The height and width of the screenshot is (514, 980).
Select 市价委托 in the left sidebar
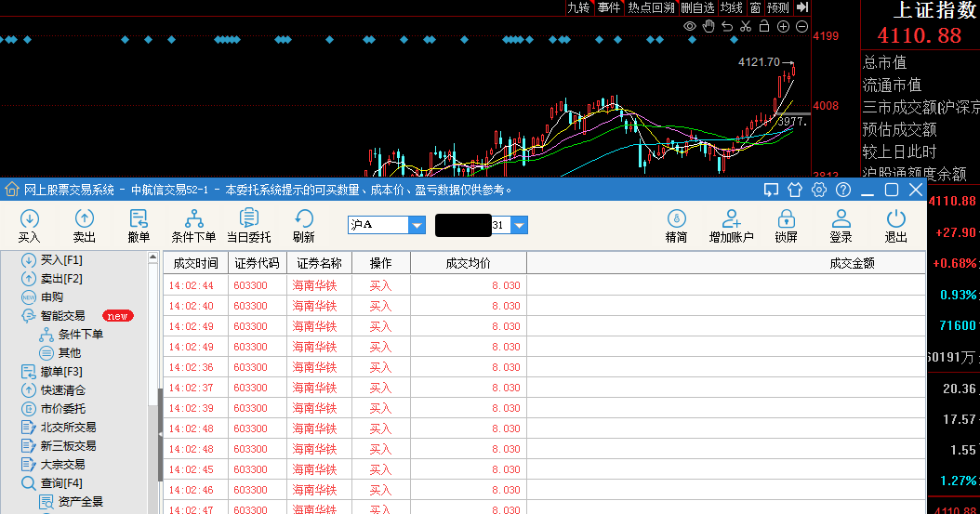[62, 409]
